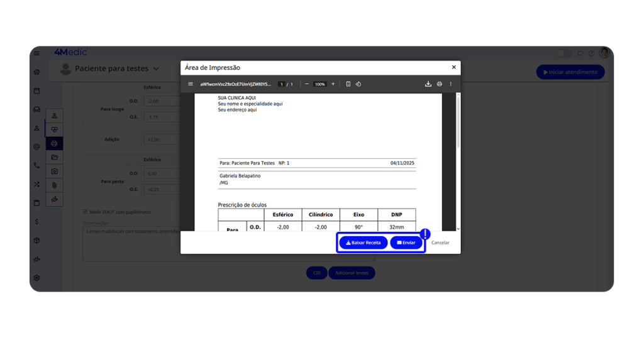
Task: Zoom out of the PDF with minus icon
Action: tap(307, 84)
